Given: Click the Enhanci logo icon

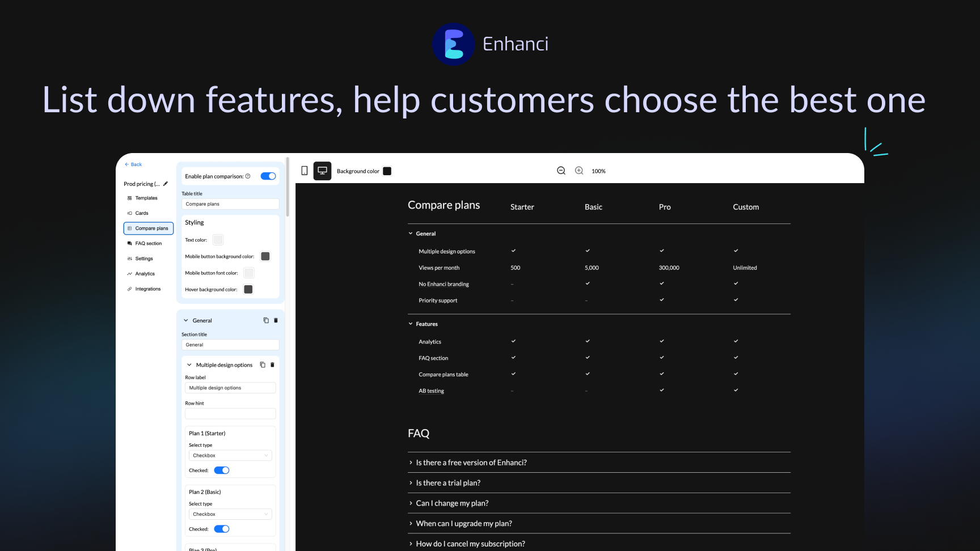Looking at the screenshot, I should 453,44.
